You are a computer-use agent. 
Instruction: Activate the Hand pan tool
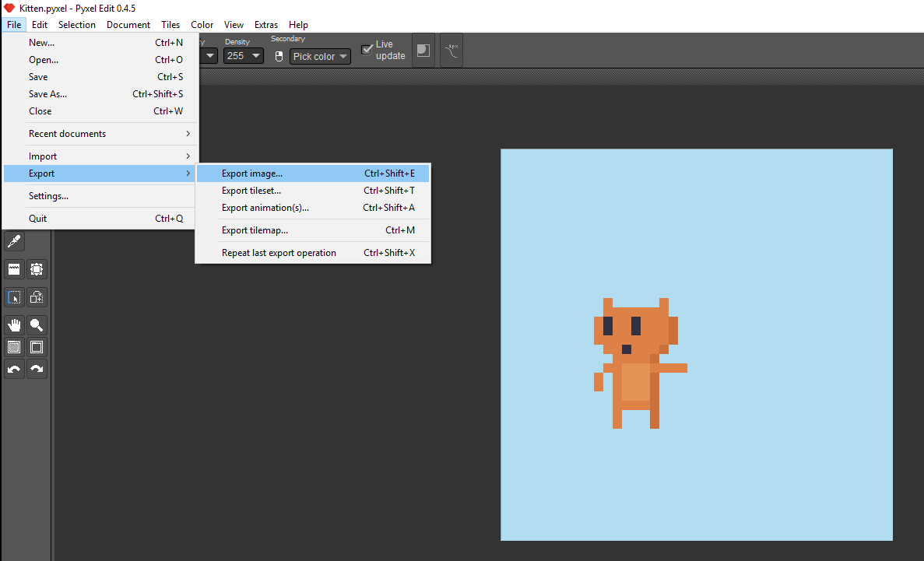(13, 325)
